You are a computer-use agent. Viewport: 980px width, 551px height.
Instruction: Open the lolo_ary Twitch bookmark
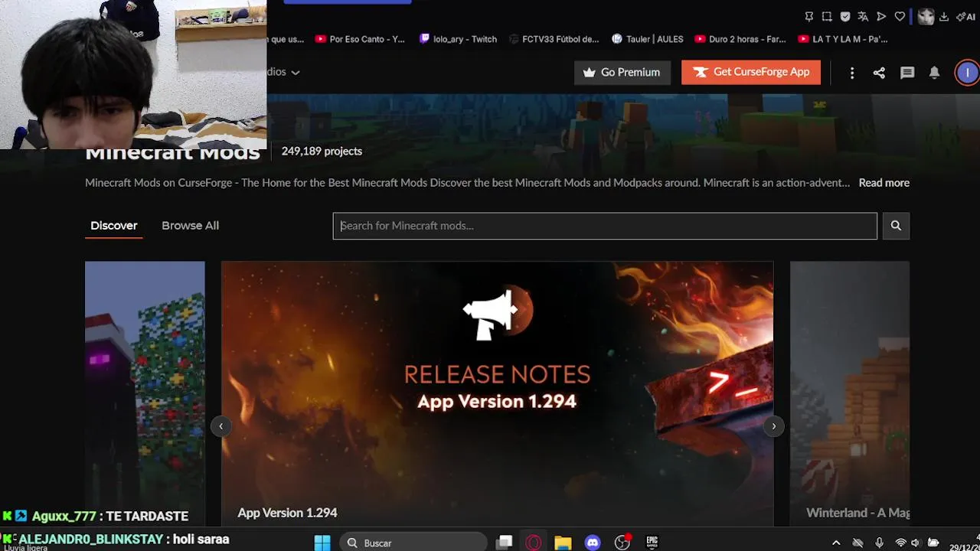pyautogui.click(x=458, y=39)
